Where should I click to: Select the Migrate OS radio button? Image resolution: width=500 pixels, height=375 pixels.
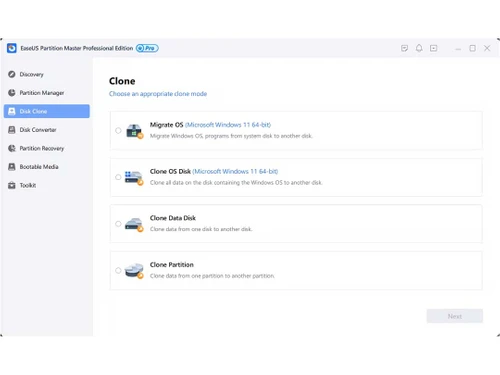pos(118,130)
